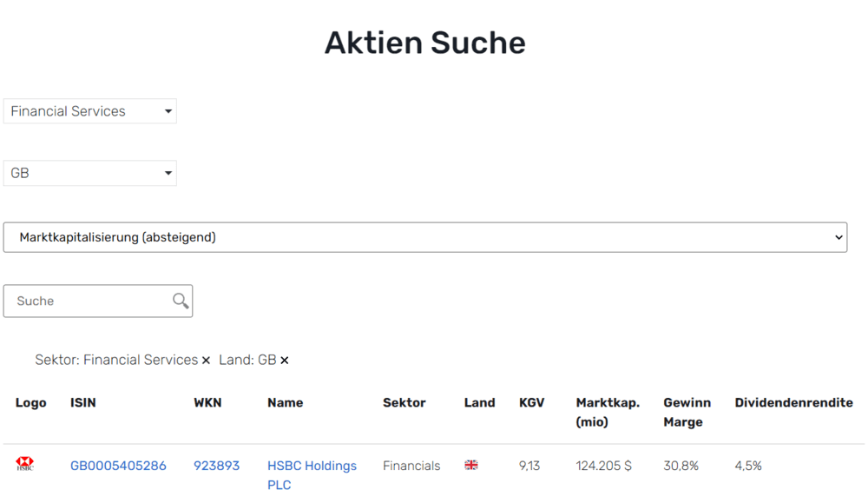The width and height of the screenshot is (868, 490).
Task: Remove the Sektor: Financial Services filter
Action: click(x=206, y=361)
